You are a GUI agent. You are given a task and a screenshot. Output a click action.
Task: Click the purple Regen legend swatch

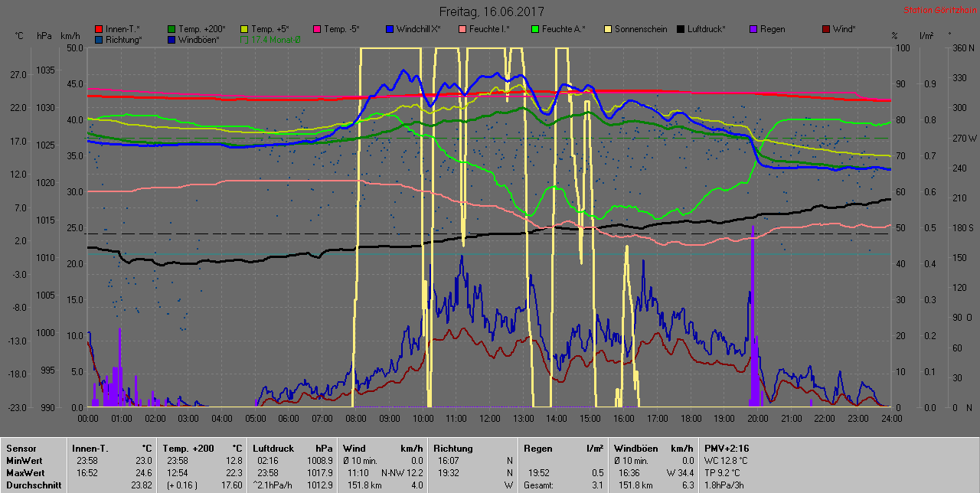point(753,29)
